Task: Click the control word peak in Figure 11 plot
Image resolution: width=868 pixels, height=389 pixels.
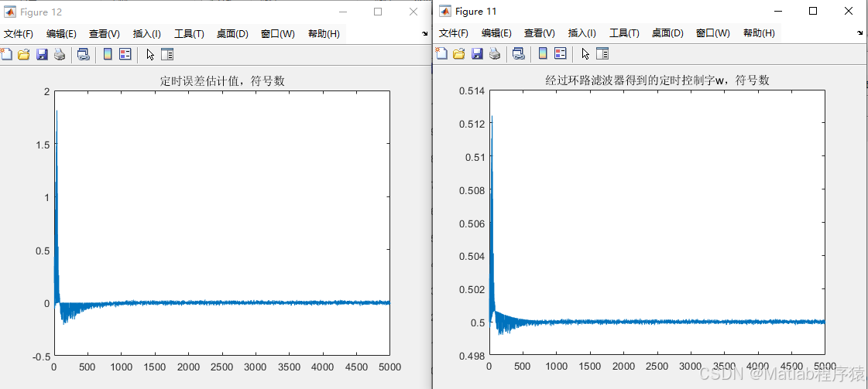Action: click(492, 117)
